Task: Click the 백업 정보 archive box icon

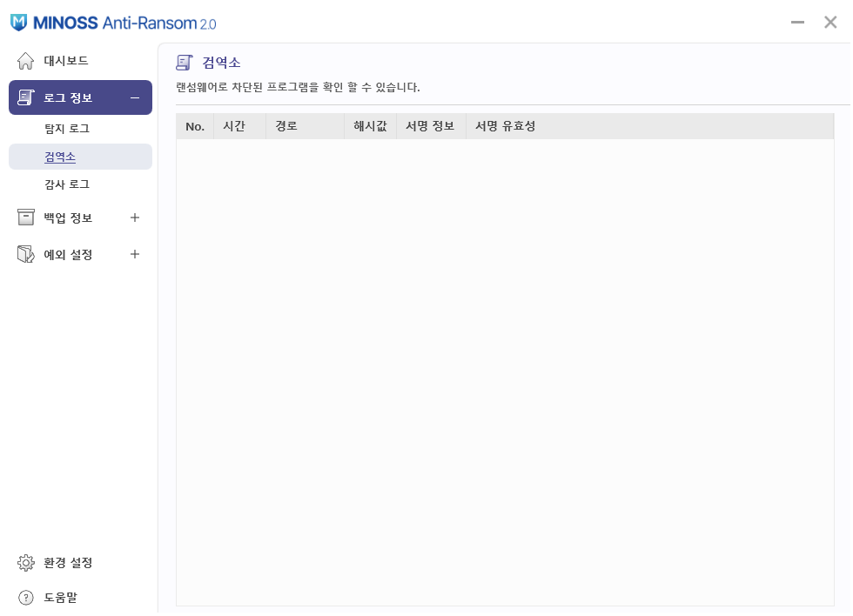Action: tap(25, 218)
